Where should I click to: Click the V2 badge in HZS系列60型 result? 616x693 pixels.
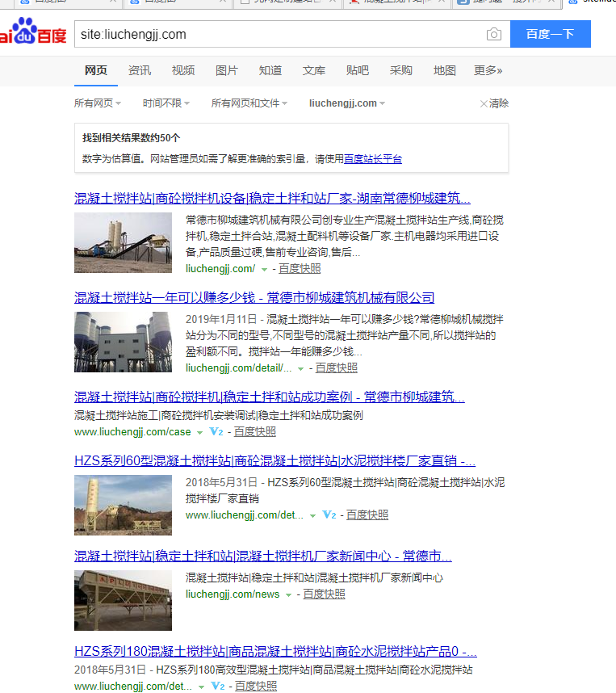click(329, 514)
